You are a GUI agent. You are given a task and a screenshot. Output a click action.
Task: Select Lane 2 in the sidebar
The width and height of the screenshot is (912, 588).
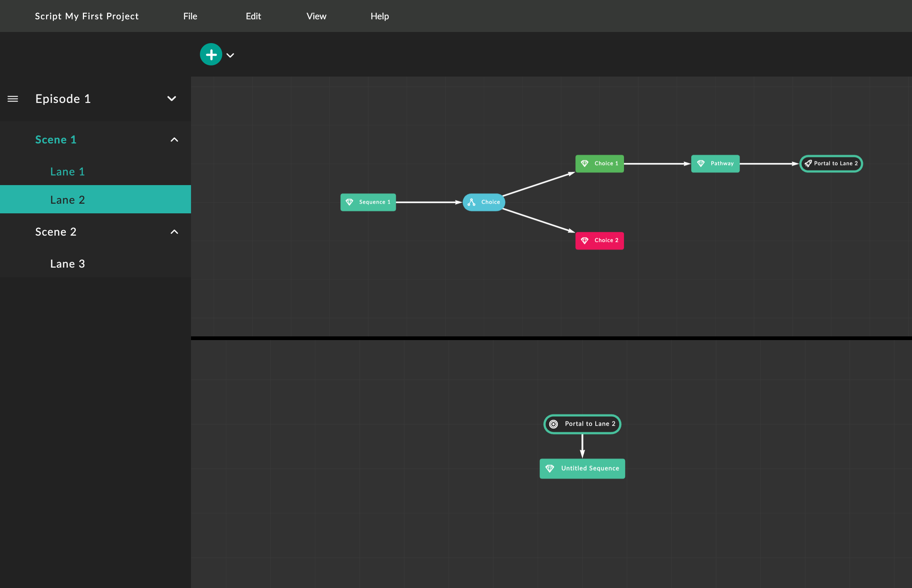click(96, 199)
